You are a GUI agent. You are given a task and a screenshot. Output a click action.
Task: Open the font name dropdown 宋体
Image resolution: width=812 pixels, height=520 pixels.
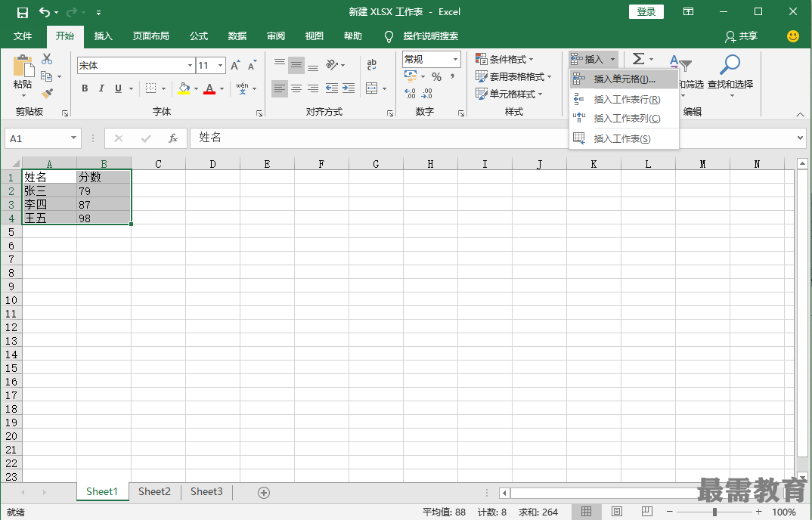coord(190,66)
